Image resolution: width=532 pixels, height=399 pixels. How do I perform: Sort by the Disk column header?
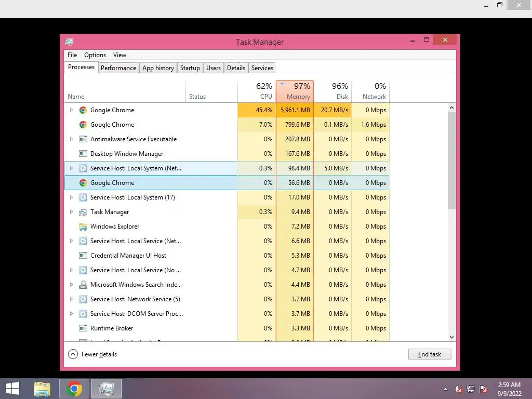click(332, 91)
